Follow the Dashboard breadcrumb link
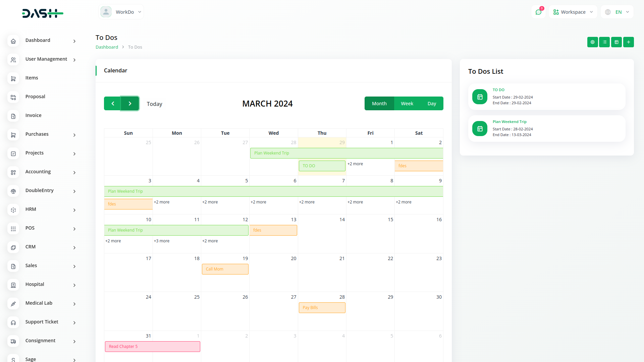 point(107,47)
